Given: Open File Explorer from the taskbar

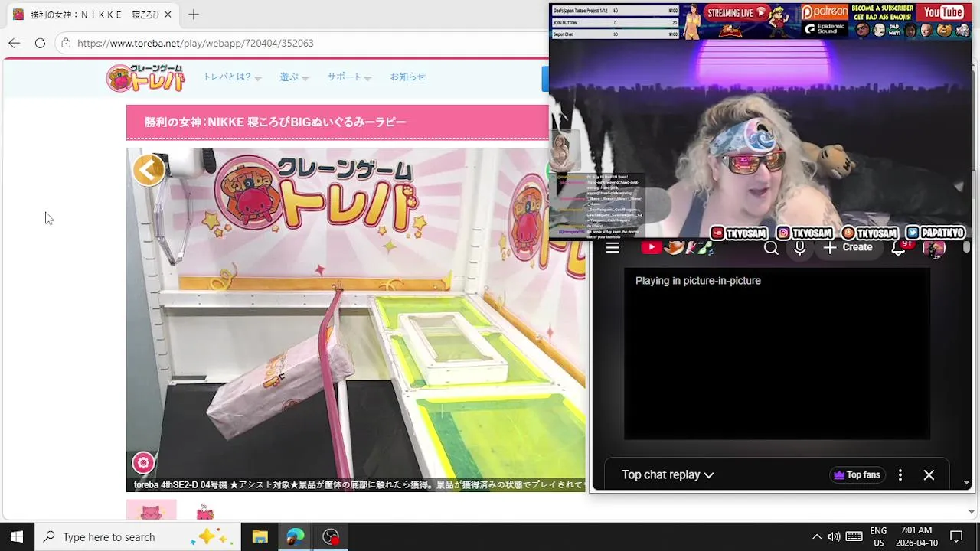Looking at the screenshot, I should tap(260, 537).
